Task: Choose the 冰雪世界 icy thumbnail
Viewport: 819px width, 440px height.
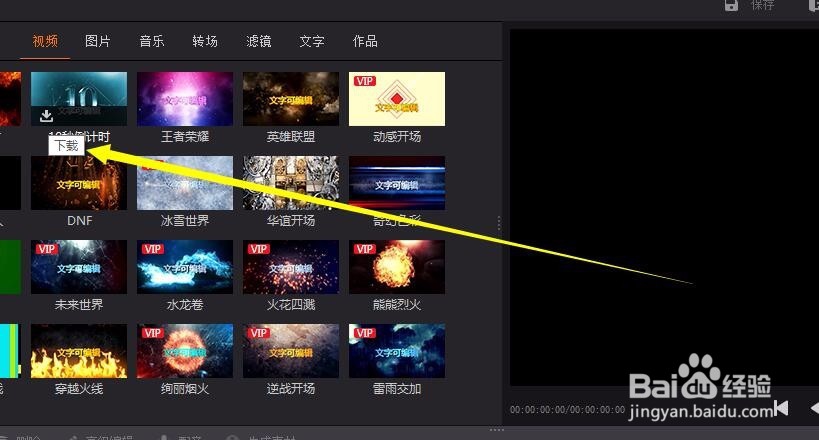Action: pyautogui.click(x=185, y=183)
